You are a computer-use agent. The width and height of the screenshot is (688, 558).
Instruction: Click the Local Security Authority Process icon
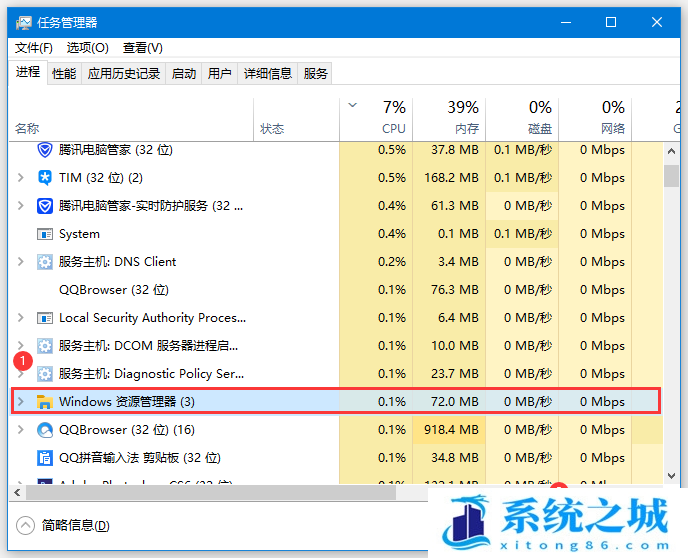point(44,318)
